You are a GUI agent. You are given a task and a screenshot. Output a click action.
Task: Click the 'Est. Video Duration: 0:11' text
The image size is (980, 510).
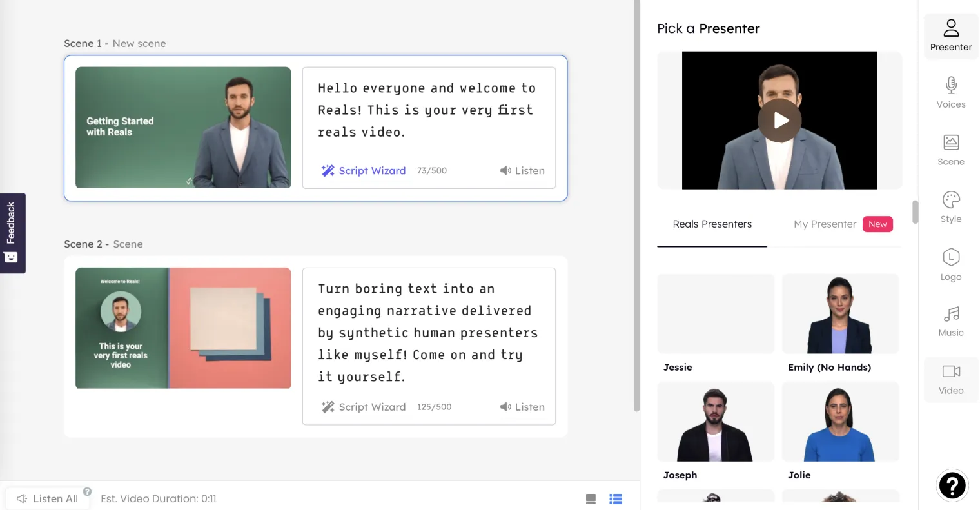click(159, 498)
